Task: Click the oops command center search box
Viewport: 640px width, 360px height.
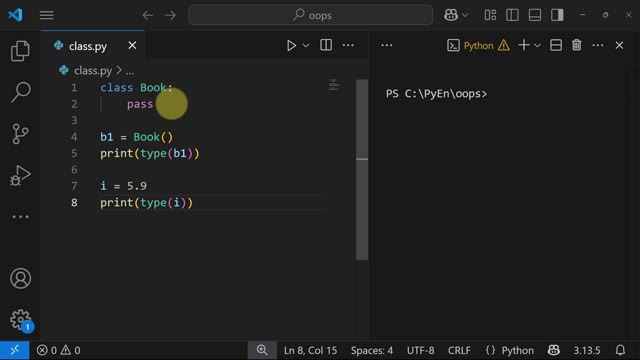Action: click(x=311, y=15)
